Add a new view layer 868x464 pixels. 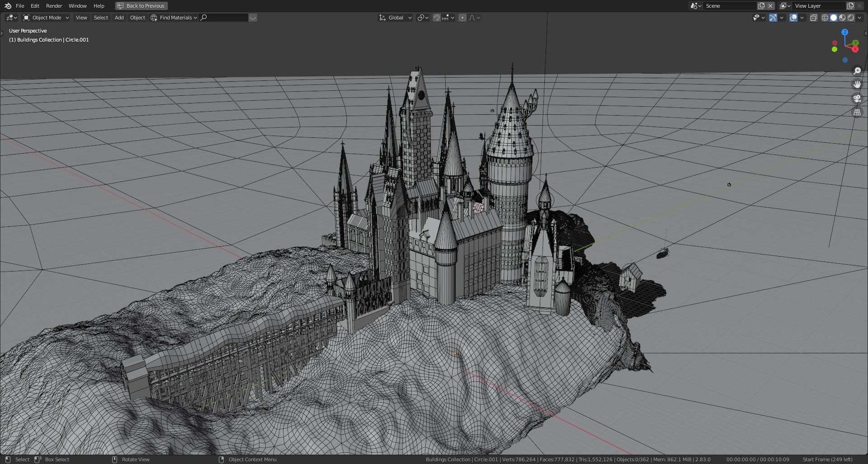[850, 6]
